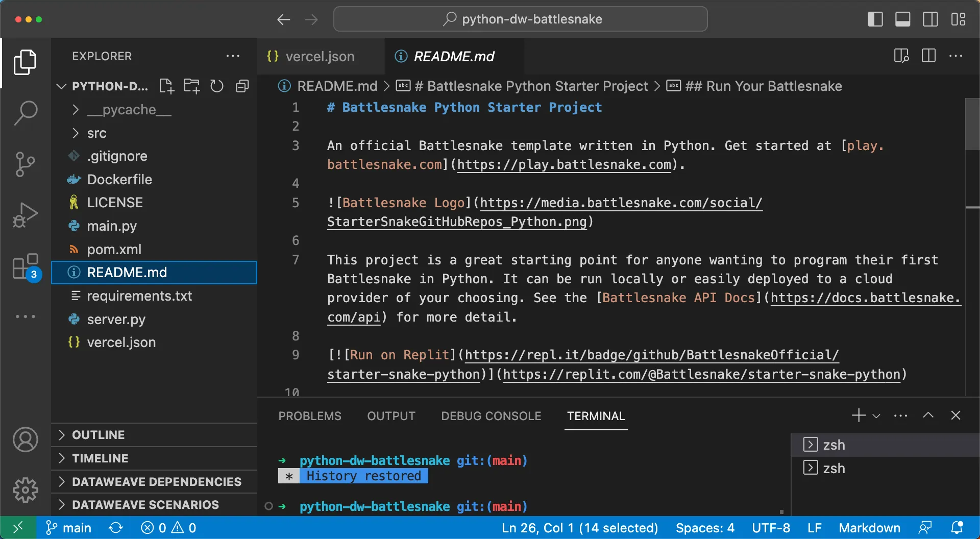Click the editor vertical scrollbar thumb
The width and height of the screenshot is (980, 539).
pyautogui.click(x=972, y=124)
